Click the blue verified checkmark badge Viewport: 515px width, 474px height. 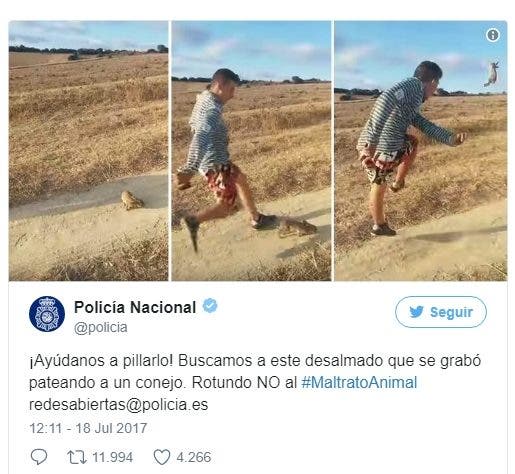click(x=210, y=306)
